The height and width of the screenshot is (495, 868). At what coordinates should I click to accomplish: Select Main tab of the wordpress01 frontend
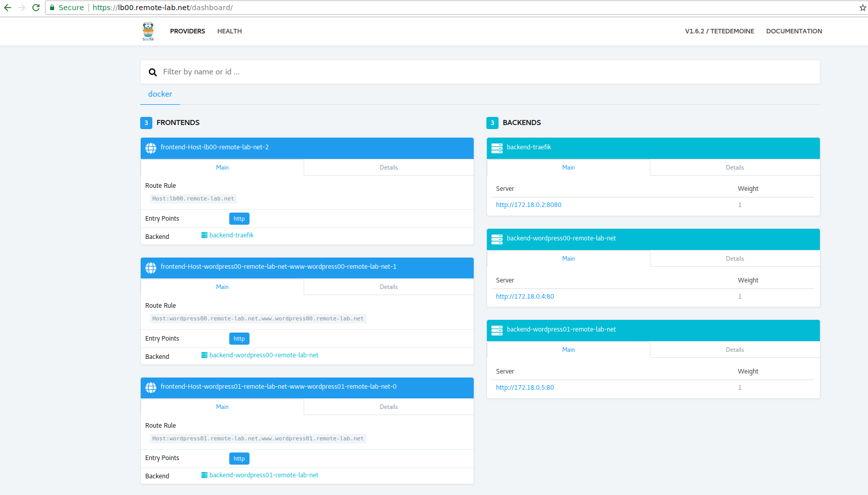222,407
